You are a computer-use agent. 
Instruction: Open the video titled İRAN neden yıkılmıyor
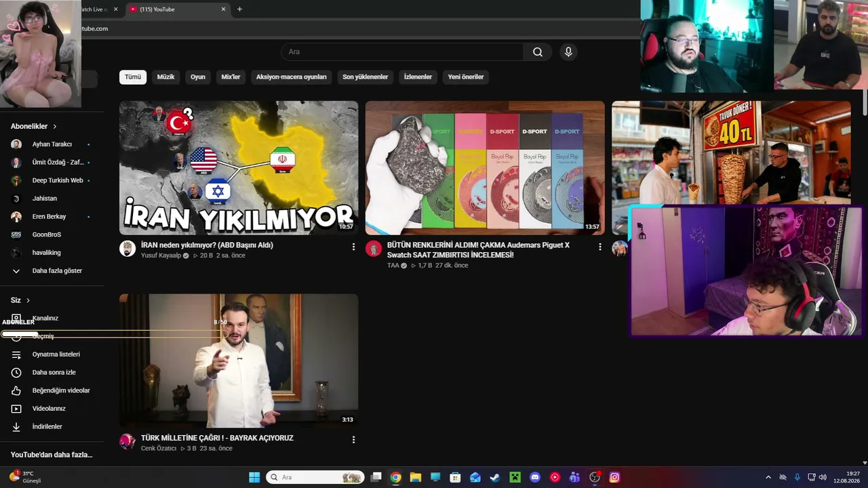207,245
